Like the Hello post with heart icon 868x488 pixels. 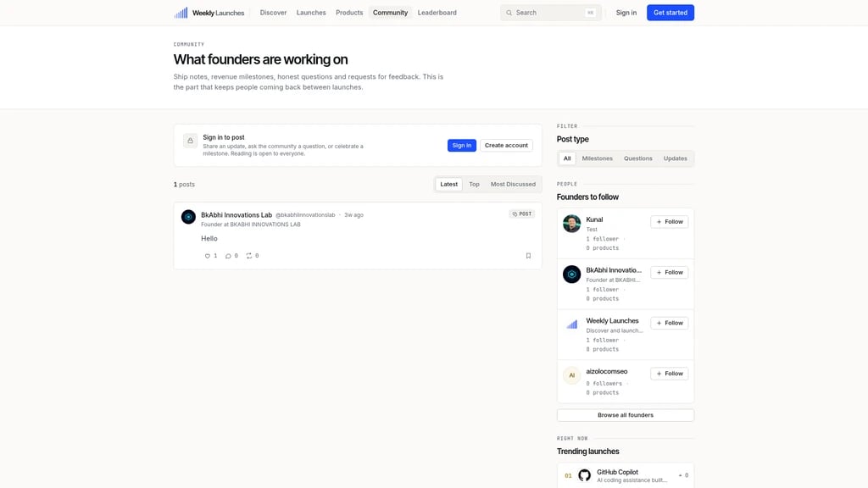click(x=208, y=256)
